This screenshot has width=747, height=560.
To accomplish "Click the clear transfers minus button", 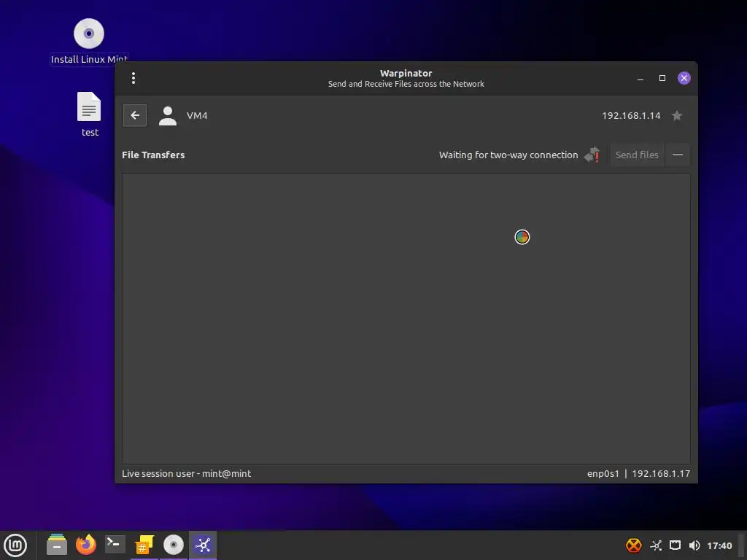I will pos(678,155).
